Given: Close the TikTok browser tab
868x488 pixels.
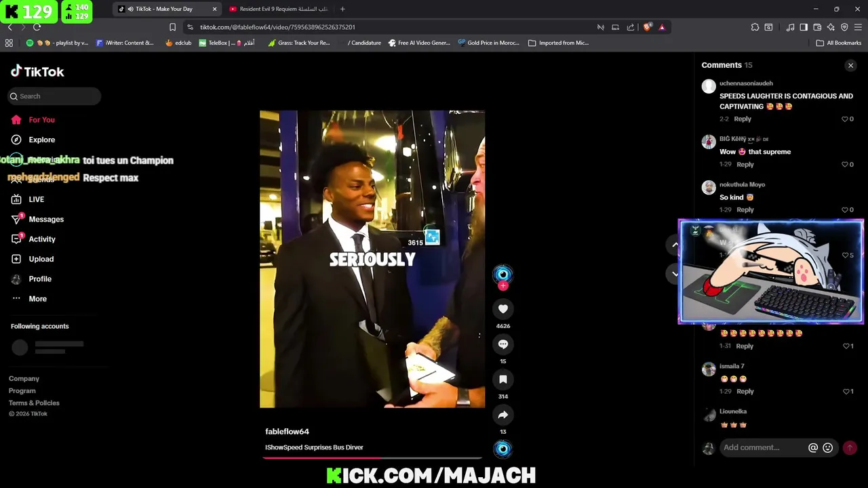Looking at the screenshot, I should point(215,9).
